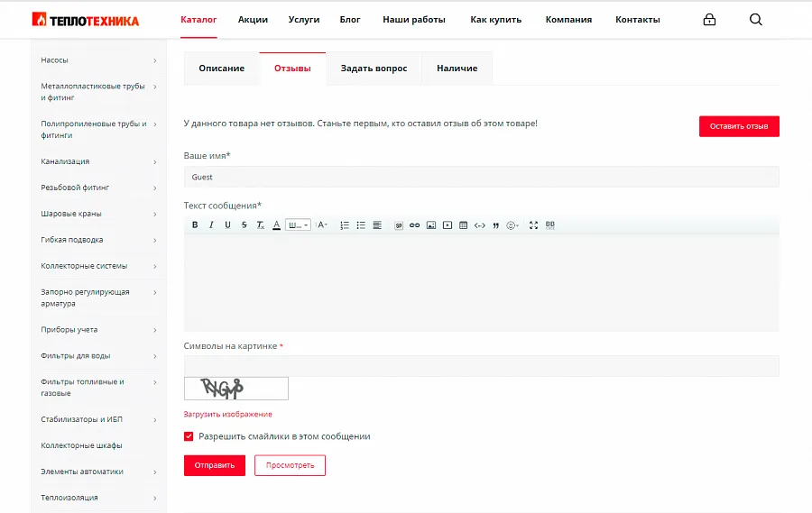812x513 pixels.
Task: Insert image in message editor
Action: tap(431, 224)
